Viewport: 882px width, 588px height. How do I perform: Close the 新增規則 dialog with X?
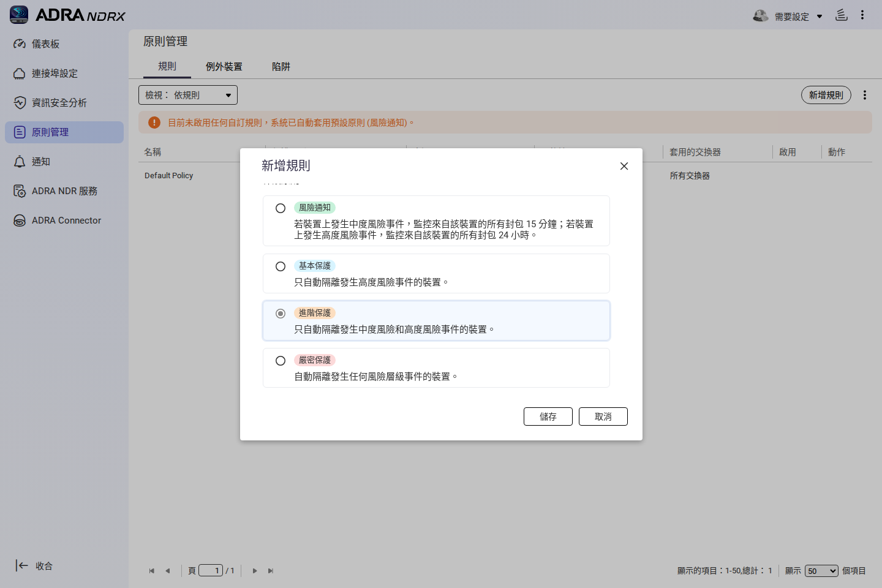coord(624,166)
